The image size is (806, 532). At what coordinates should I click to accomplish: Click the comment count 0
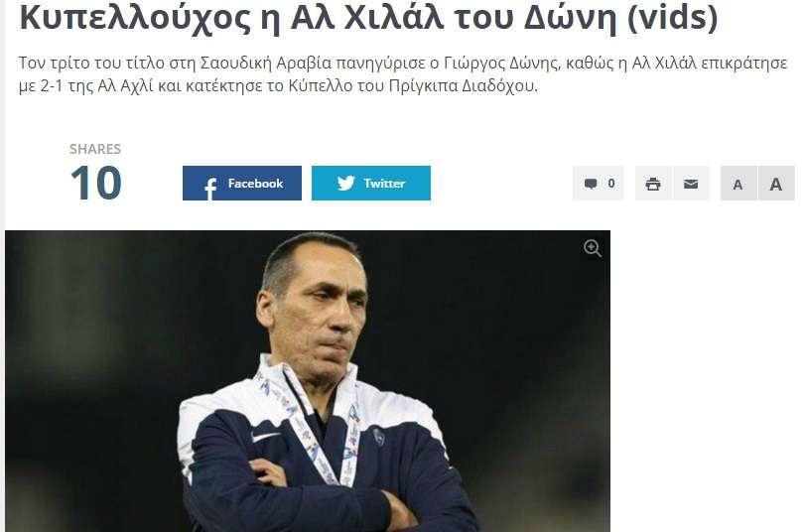coord(611,183)
